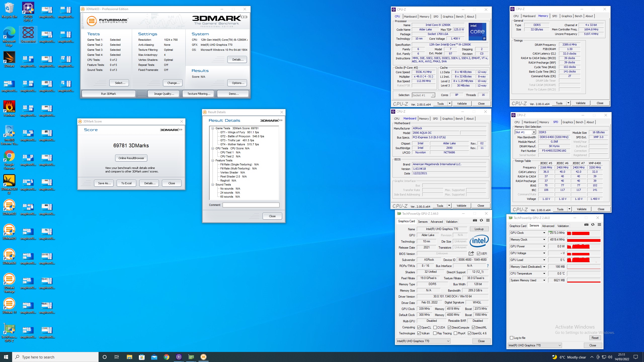Viewport: 644px width, 362px height.
Task: Click the Image Quality button in 3DMark03
Action: (164, 94)
